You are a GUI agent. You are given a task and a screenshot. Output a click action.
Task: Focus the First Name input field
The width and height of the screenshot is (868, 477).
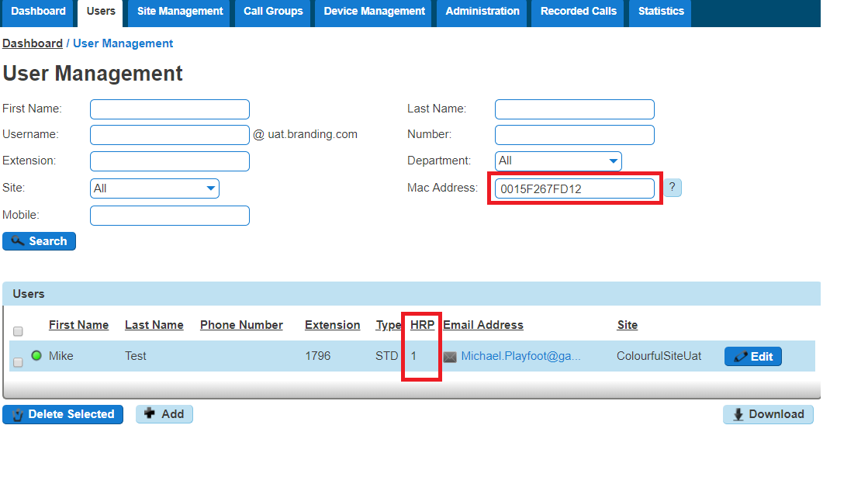pos(170,109)
